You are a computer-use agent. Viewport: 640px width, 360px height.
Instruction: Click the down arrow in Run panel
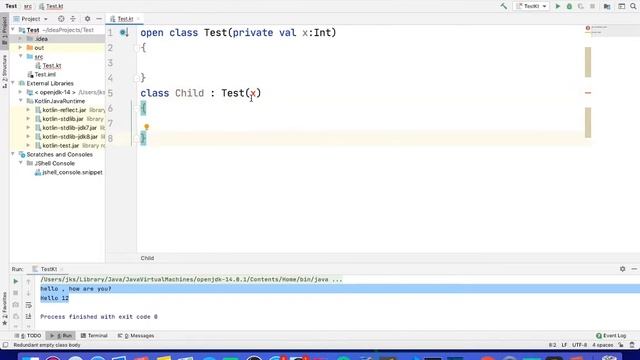click(x=29, y=293)
